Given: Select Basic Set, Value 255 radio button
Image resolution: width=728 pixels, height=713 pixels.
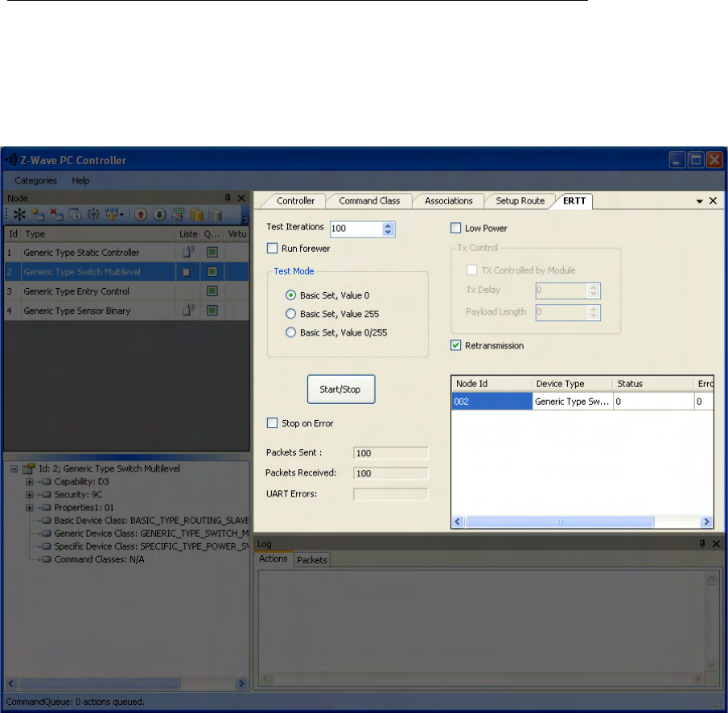Looking at the screenshot, I should click(x=290, y=314).
